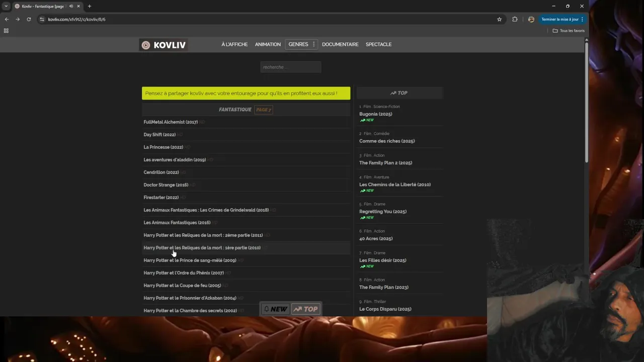
Task: Click the Kovliv logo
Action: pos(164,45)
